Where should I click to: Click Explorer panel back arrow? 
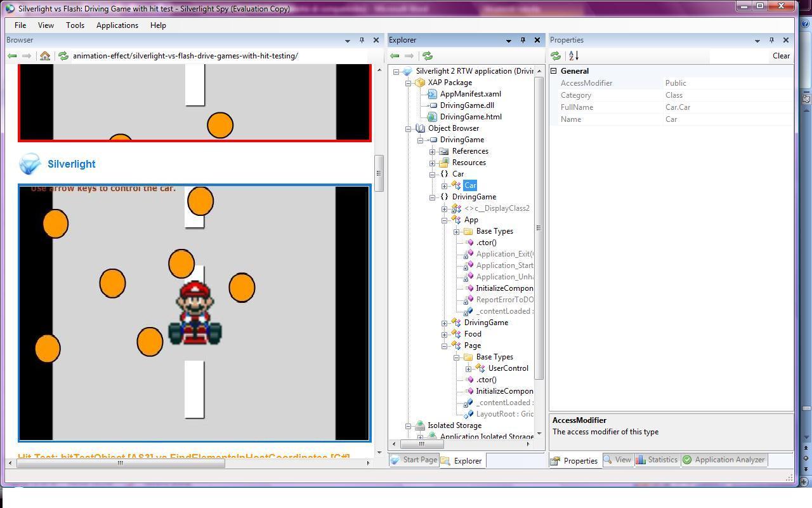pos(395,56)
